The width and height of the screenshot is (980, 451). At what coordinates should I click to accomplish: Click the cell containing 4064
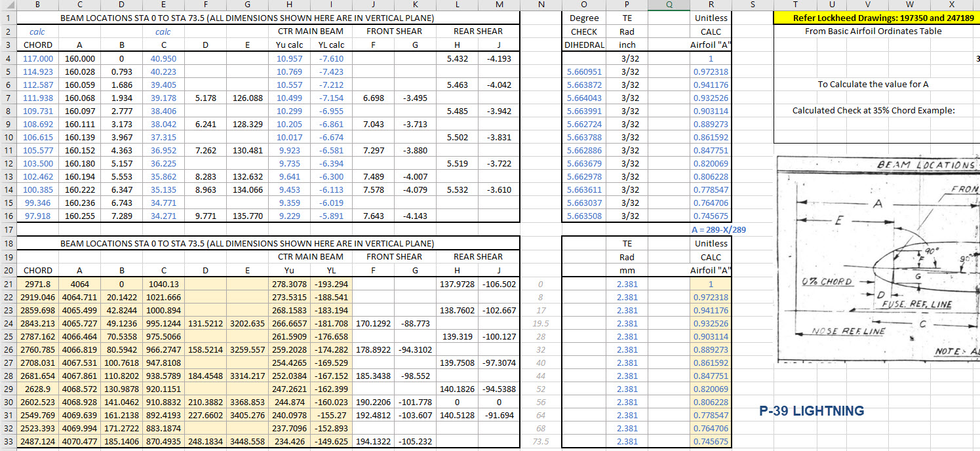80,284
